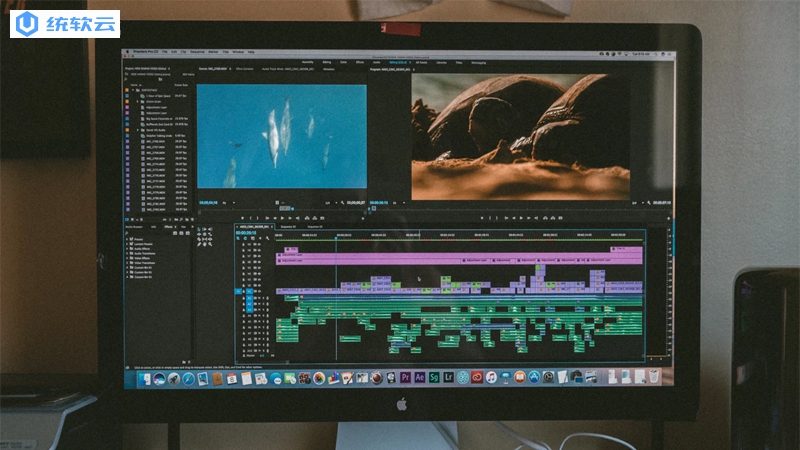800x450 pixels.
Task: Lock the V1 video track
Action: 243,291
